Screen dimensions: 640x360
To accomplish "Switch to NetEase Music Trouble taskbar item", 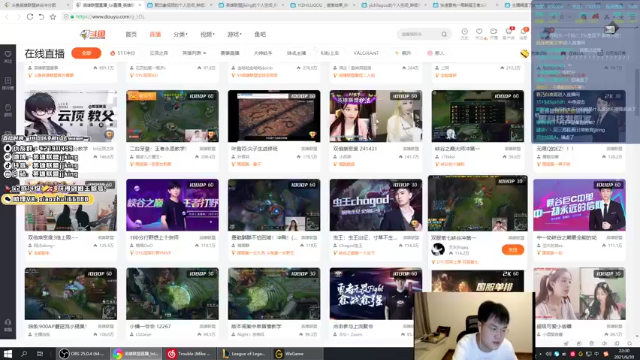I will click(x=189, y=354).
